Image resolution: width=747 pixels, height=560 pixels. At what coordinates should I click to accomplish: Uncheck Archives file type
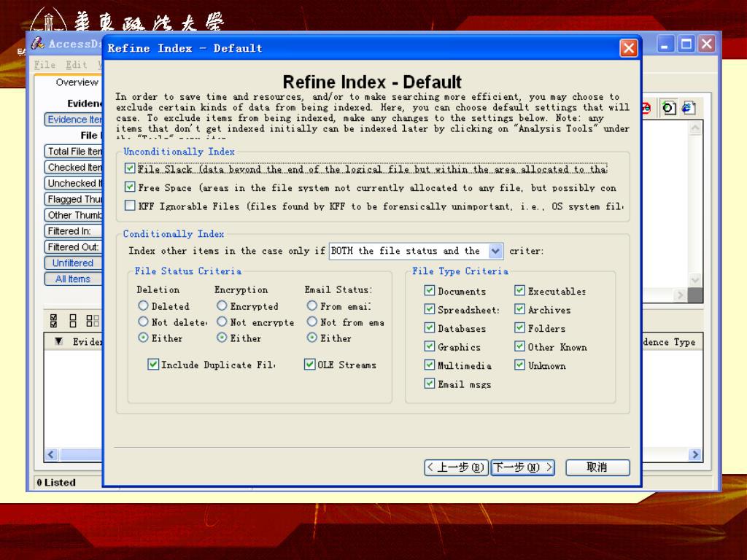pos(519,309)
